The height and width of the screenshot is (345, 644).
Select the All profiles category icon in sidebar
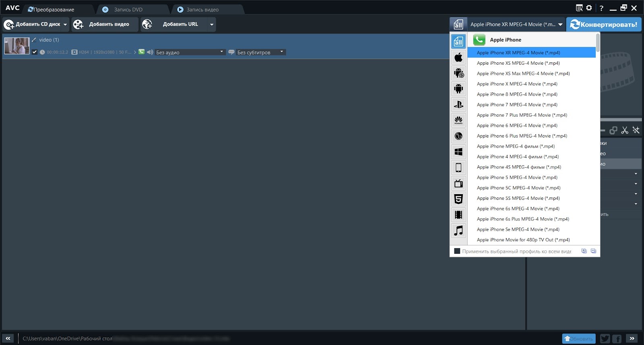click(458, 41)
